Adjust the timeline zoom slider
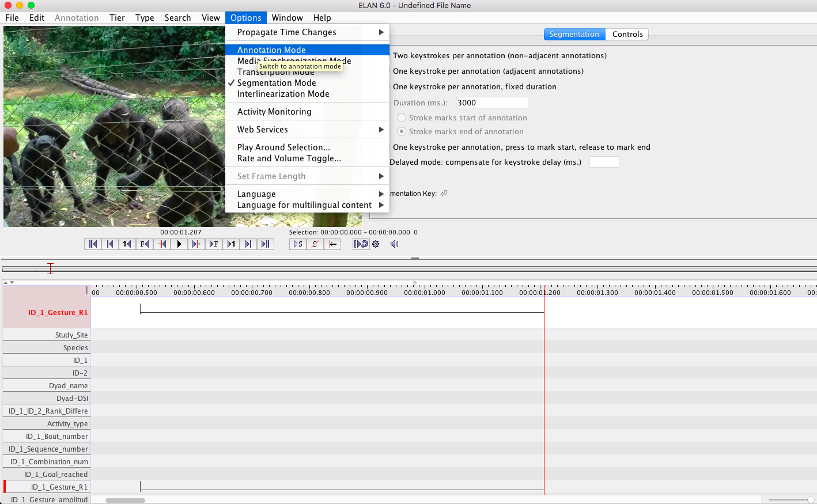This screenshot has width=817, height=504. 811,500
